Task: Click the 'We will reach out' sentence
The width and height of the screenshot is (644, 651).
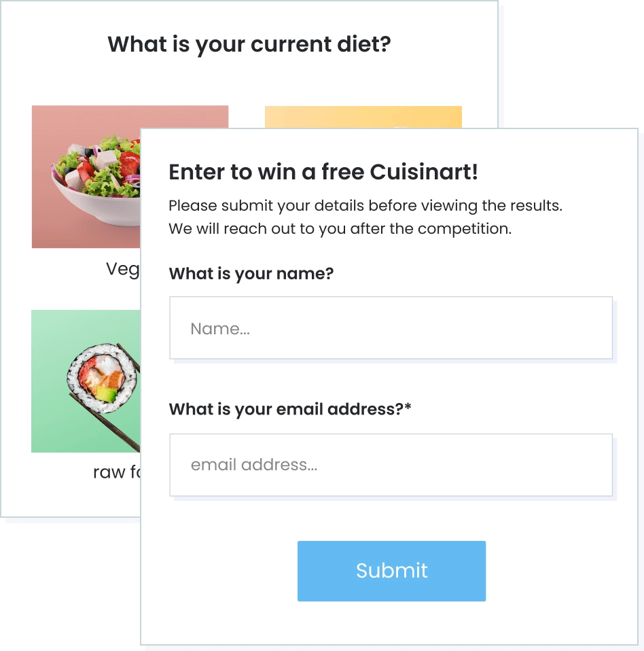Action: pos(340,229)
